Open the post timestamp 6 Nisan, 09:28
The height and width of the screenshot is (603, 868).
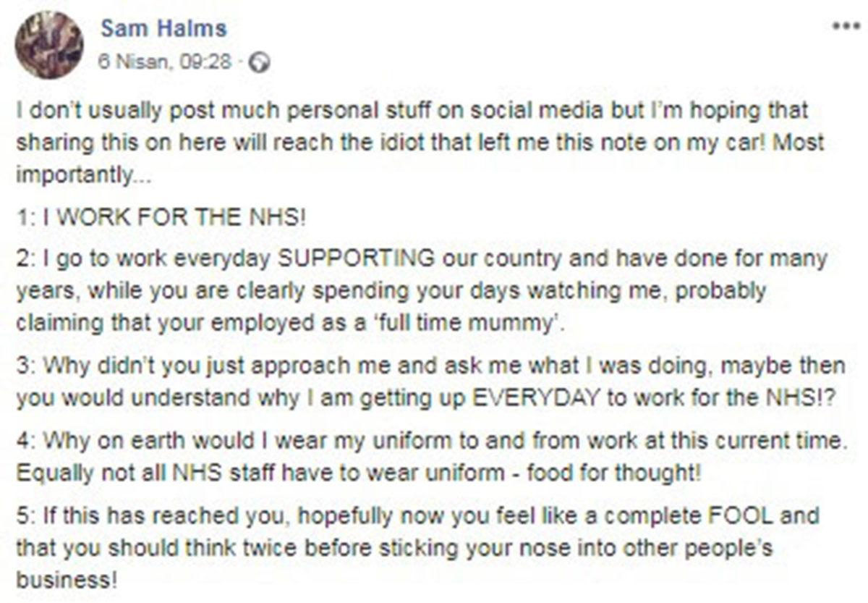pyautogui.click(x=166, y=62)
